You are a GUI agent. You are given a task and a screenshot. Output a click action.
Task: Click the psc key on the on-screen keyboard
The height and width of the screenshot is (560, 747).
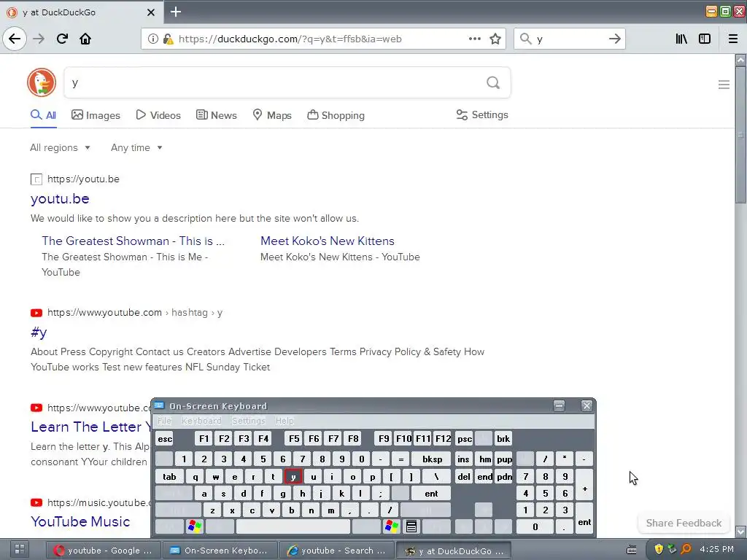(465, 438)
